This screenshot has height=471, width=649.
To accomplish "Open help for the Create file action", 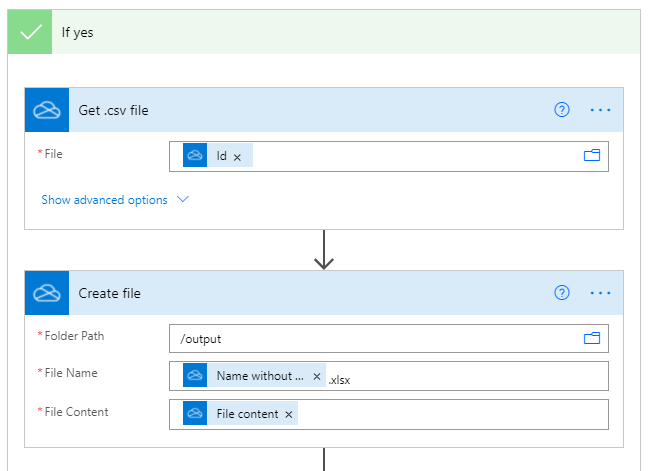I will pyautogui.click(x=562, y=293).
